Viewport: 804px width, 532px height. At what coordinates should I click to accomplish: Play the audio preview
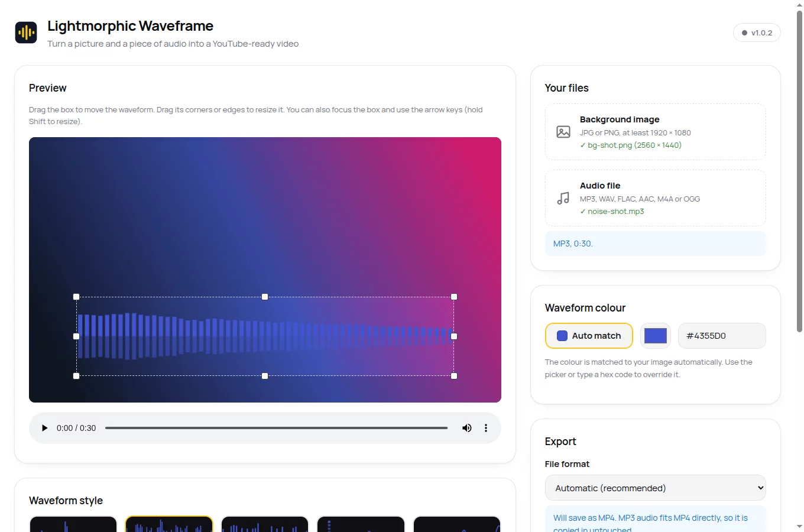click(44, 428)
